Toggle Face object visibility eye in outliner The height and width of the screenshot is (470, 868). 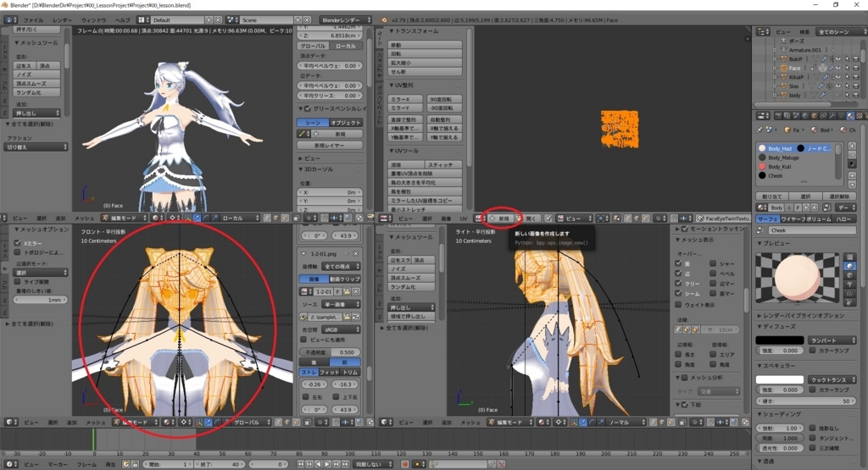click(838, 68)
